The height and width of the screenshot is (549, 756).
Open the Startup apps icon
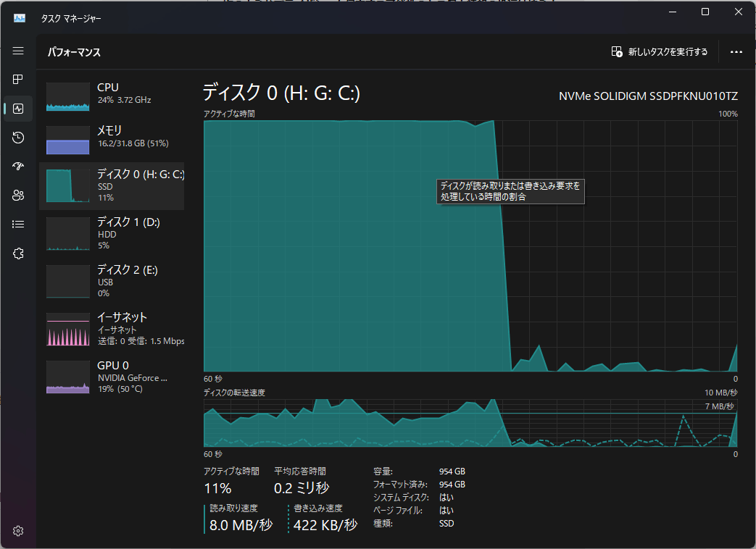tap(18, 167)
